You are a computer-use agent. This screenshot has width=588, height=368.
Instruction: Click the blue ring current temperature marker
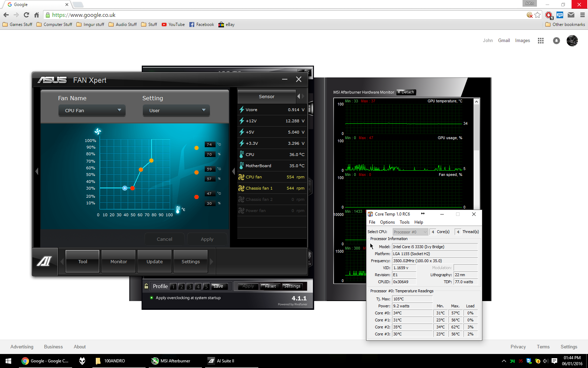125,188
